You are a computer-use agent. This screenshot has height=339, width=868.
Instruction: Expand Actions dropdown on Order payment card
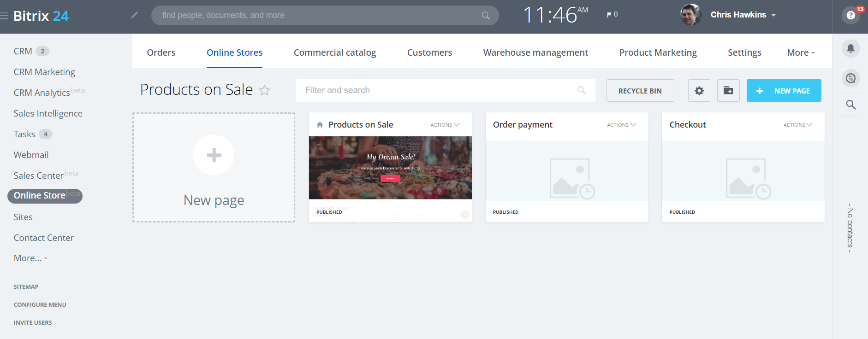pos(621,125)
